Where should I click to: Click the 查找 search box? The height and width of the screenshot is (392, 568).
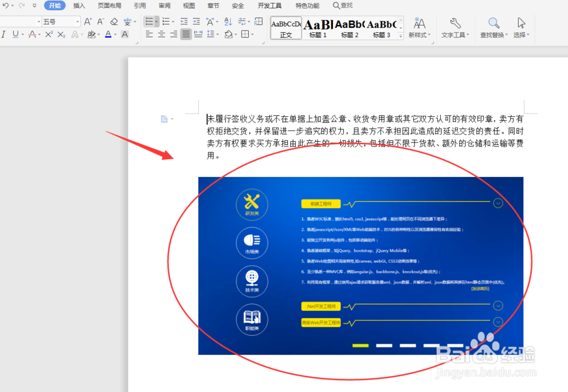pyautogui.click(x=343, y=6)
